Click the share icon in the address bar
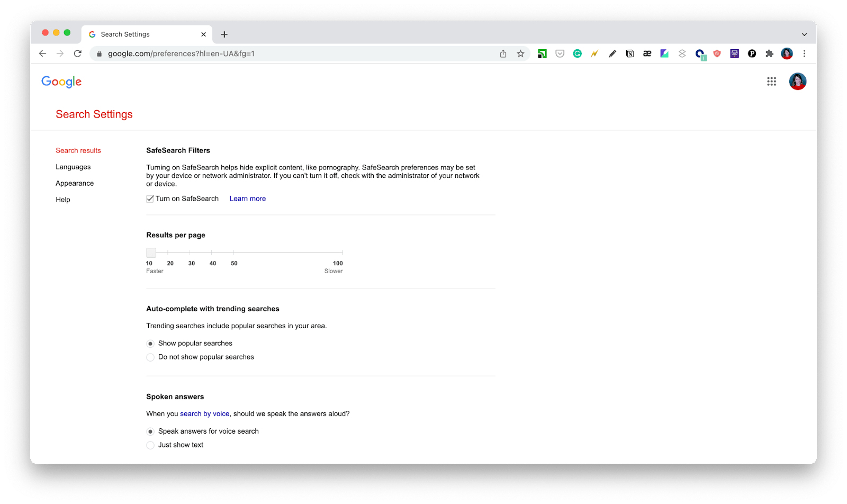This screenshot has height=504, width=847. tap(503, 53)
